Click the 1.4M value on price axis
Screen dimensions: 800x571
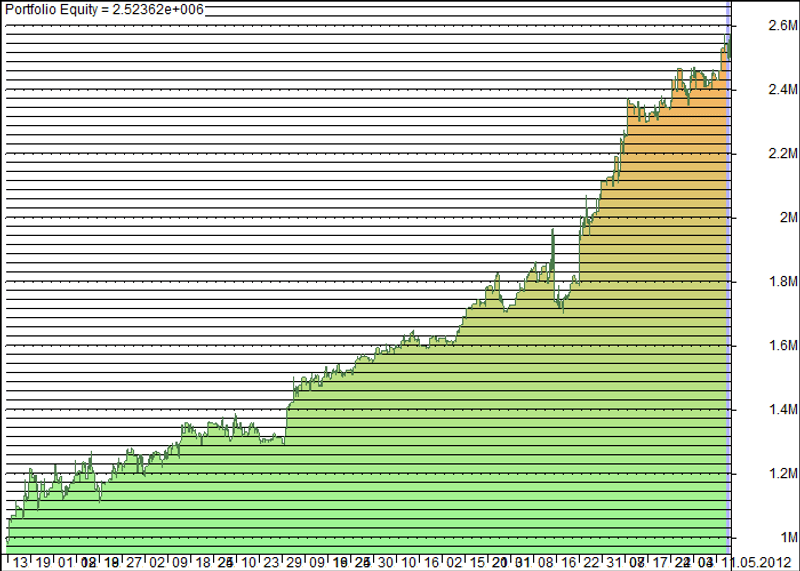point(782,410)
